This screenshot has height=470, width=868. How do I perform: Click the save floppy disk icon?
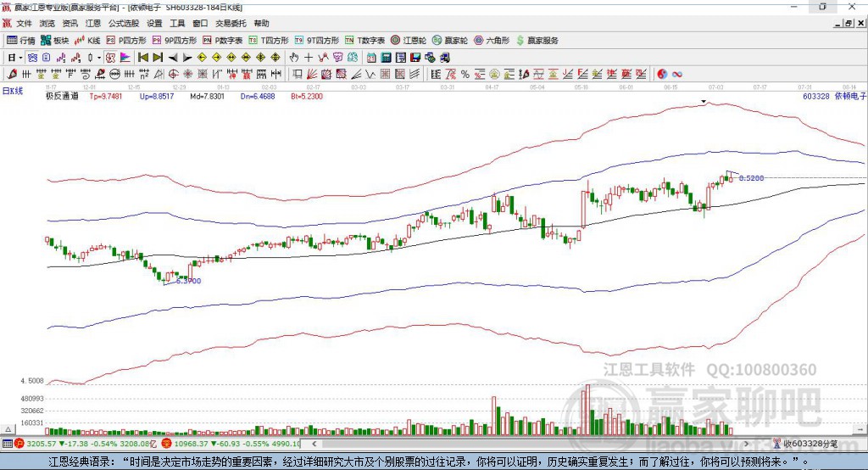(415, 58)
